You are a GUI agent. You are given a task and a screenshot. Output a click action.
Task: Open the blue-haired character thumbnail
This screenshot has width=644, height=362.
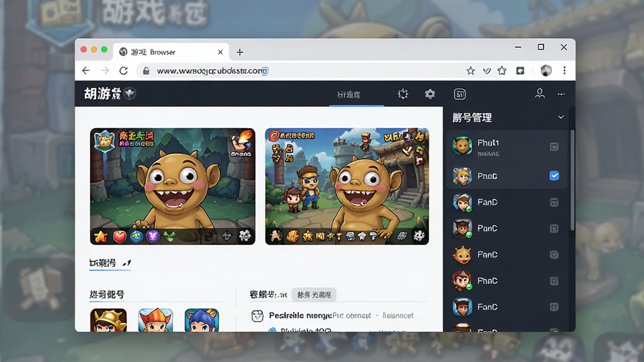tap(202, 320)
